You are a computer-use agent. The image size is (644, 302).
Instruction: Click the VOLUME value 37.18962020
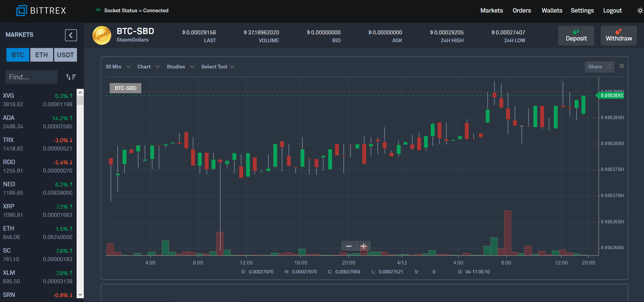(261, 32)
